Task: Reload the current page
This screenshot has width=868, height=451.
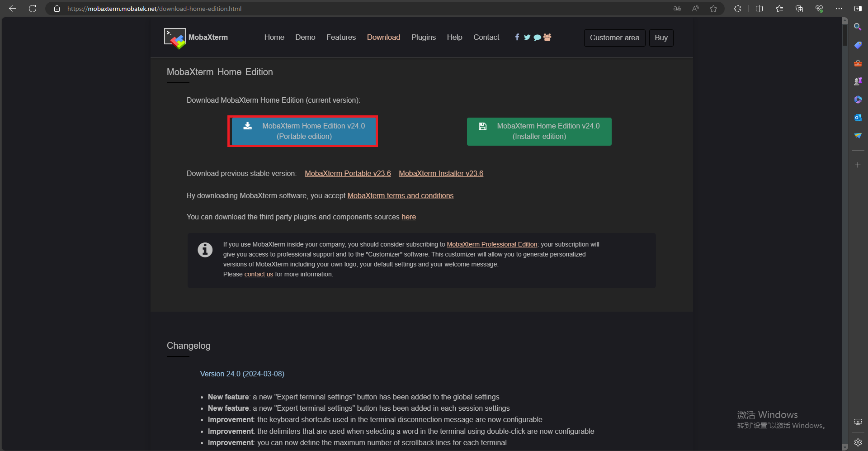Action: 33,9
